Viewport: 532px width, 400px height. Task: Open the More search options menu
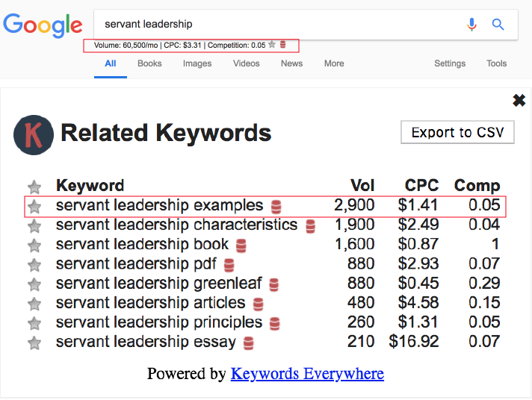coord(334,63)
